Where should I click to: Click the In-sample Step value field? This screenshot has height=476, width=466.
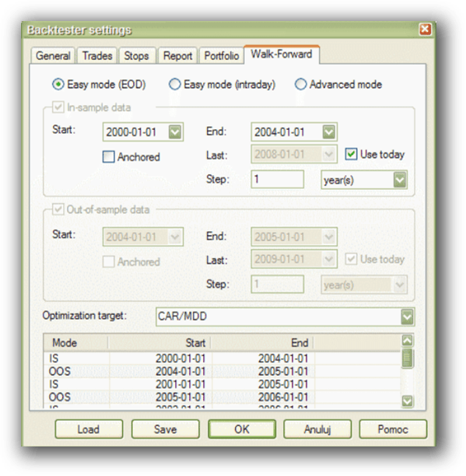point(277,179)
